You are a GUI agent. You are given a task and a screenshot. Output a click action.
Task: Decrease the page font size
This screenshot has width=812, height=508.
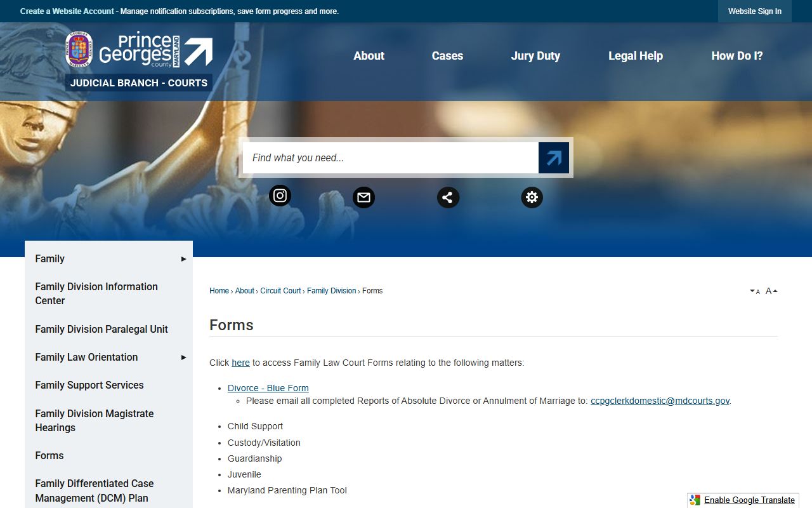point(755,291)
